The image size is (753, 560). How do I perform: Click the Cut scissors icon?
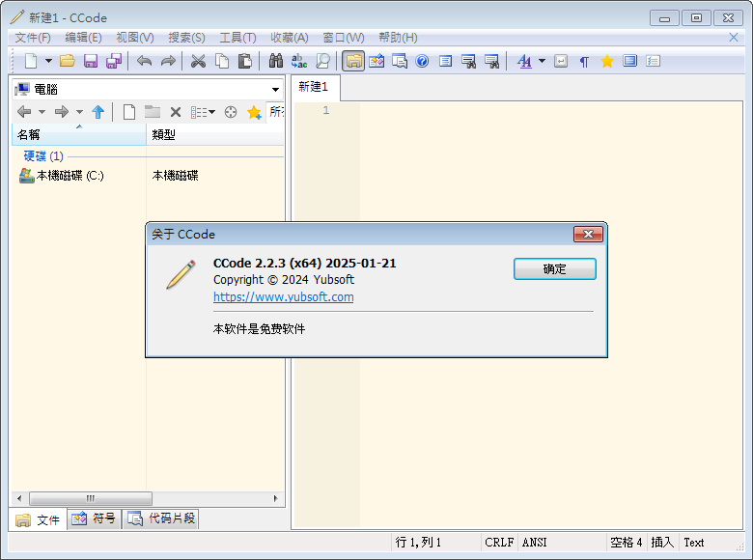[198, 61]
